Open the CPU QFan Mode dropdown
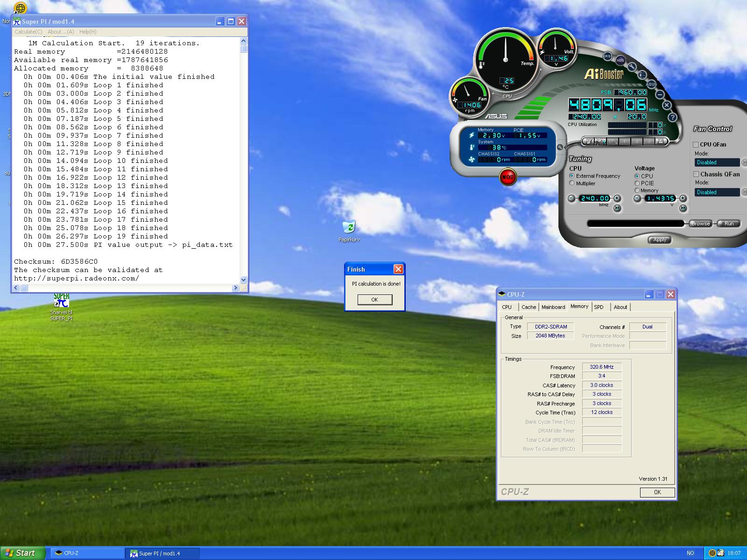This screenshot has height=560, width=747. click(717, 162)
